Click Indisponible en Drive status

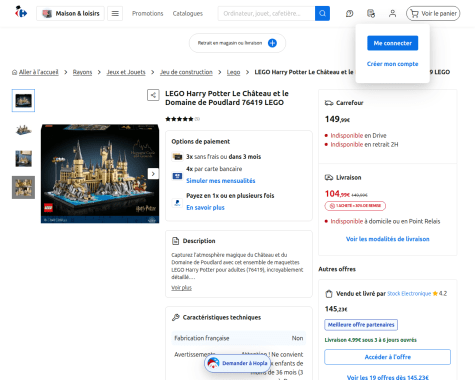tap(358, 136)
